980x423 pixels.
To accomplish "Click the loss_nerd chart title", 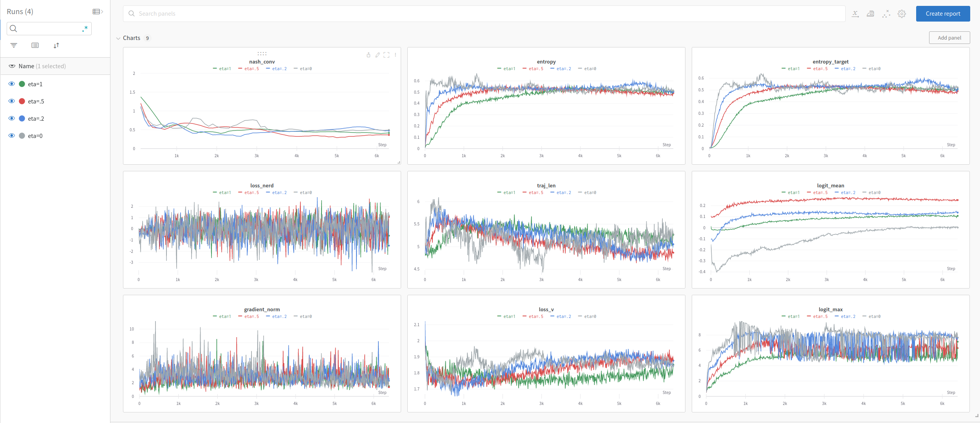I will click(262, 186).
